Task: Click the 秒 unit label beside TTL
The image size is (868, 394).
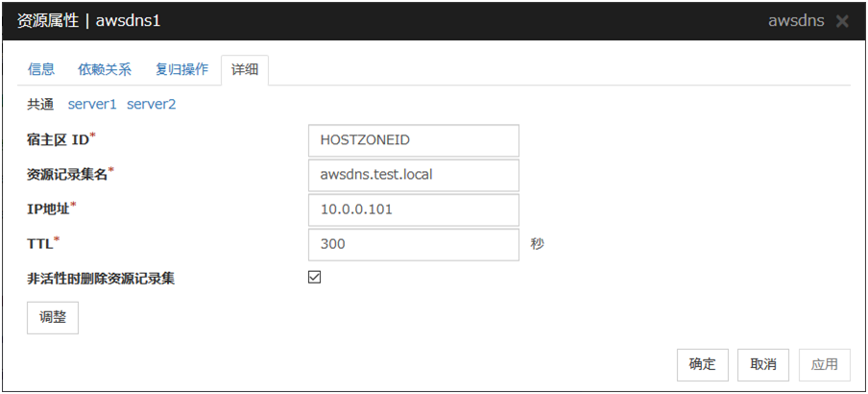Action: tap(537, 244)
